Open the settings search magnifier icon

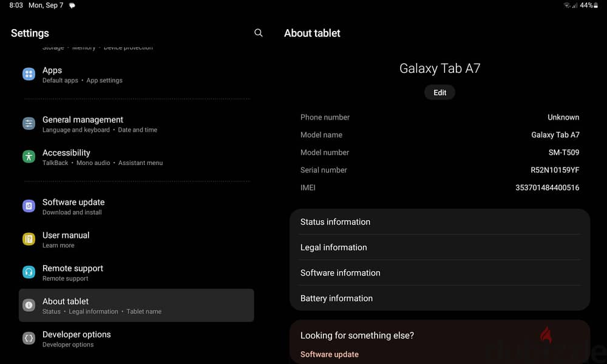[258, 33]
